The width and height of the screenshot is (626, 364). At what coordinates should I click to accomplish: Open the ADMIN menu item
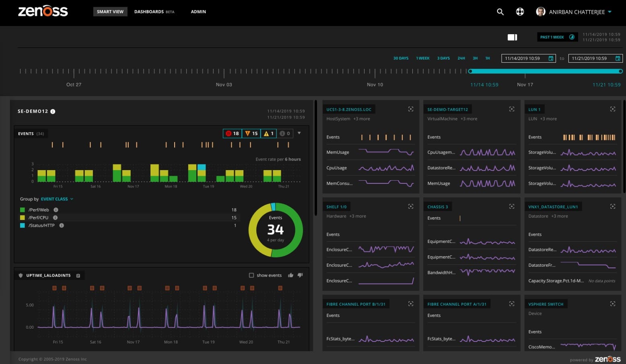click(x=198, y=12)
